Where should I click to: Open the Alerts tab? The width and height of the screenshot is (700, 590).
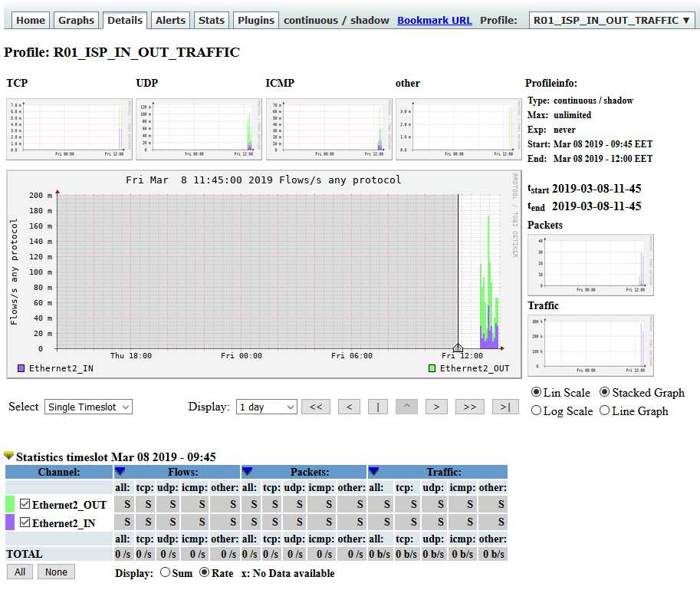pos(170,20)
